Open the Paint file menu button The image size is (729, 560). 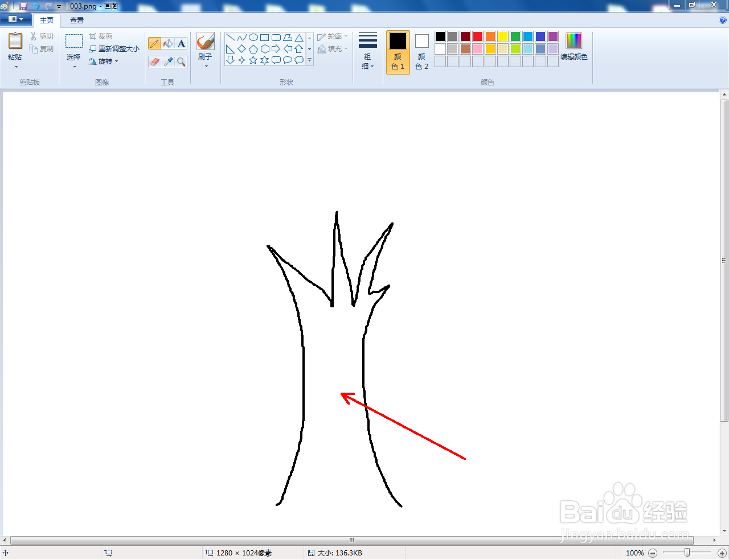[x=15, y=19]
